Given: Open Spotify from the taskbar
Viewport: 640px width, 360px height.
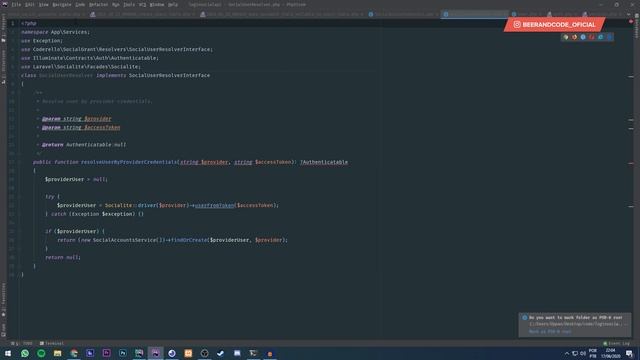Looking at the screenshot, I should [x=41, y=353].
